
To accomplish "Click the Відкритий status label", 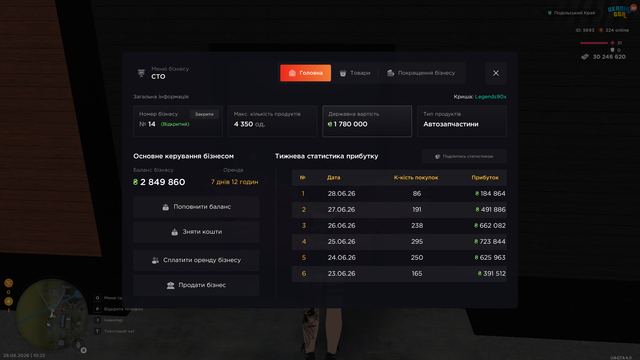I will coord(175,124).
